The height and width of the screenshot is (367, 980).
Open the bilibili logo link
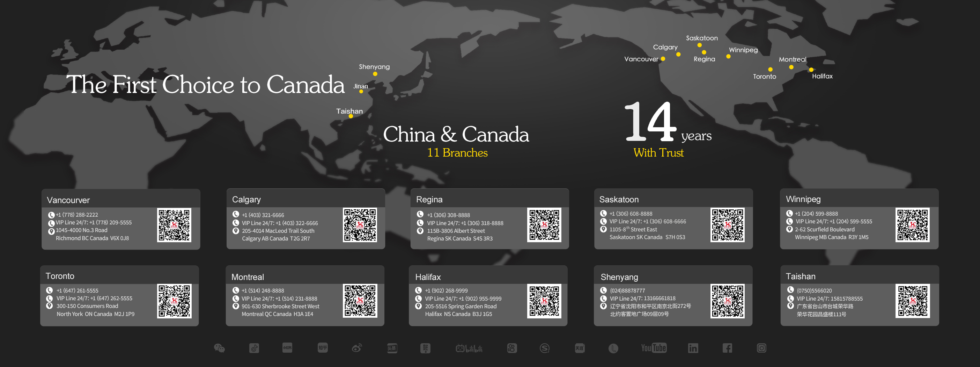coord(469,348)
